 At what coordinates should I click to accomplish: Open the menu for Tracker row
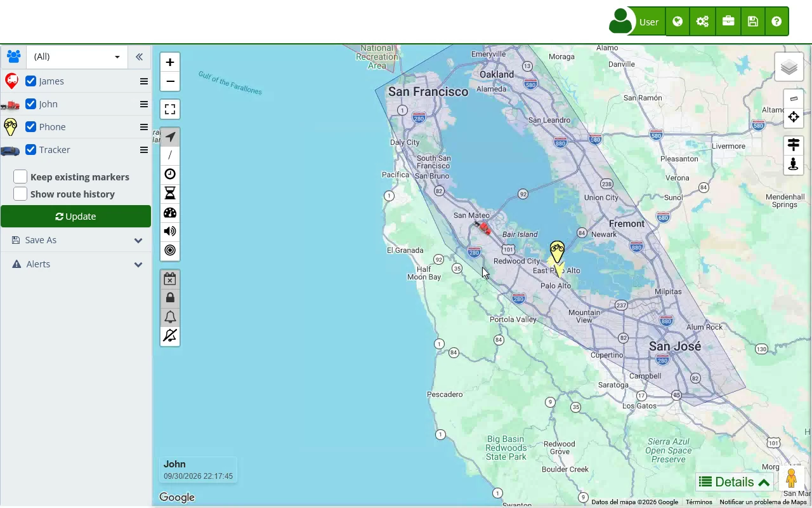point(144,150)
